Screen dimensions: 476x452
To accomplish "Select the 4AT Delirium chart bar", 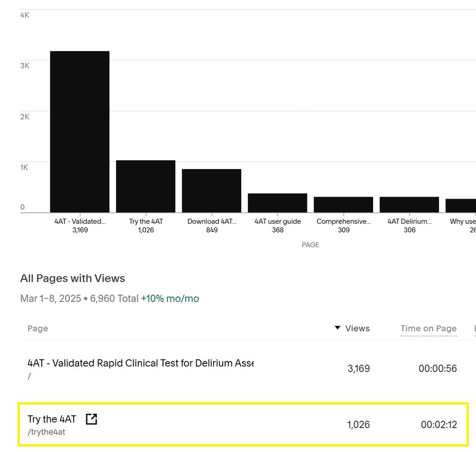I will click(x=409, y=205).
